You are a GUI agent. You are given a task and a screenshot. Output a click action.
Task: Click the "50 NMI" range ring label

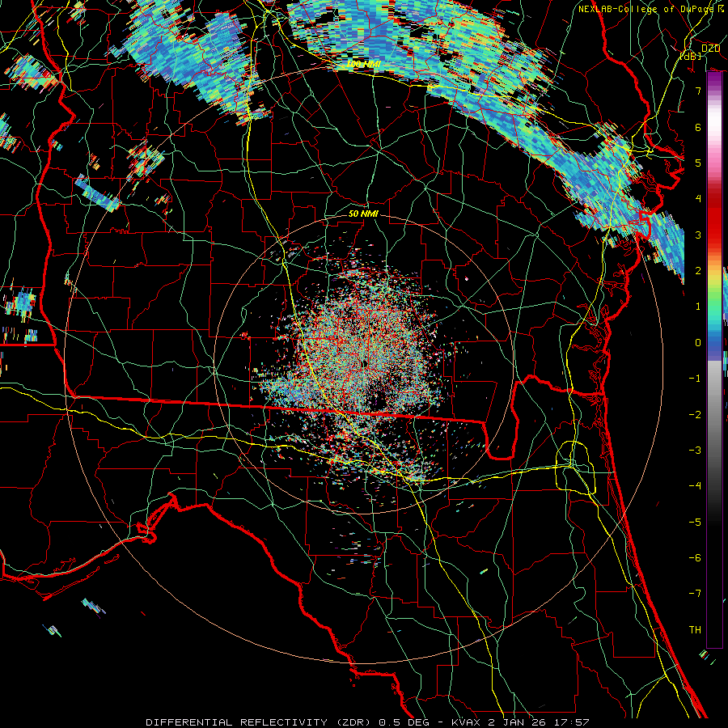click(x=363, y=214)
